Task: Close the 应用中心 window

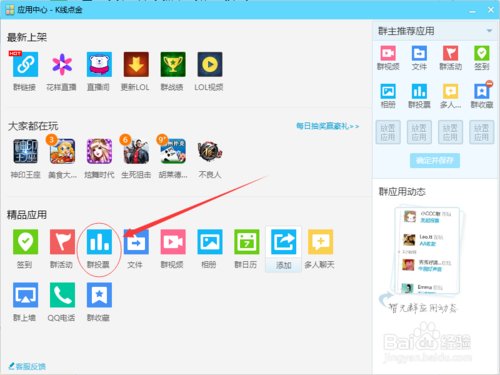Action: click(x=491, y=10)
